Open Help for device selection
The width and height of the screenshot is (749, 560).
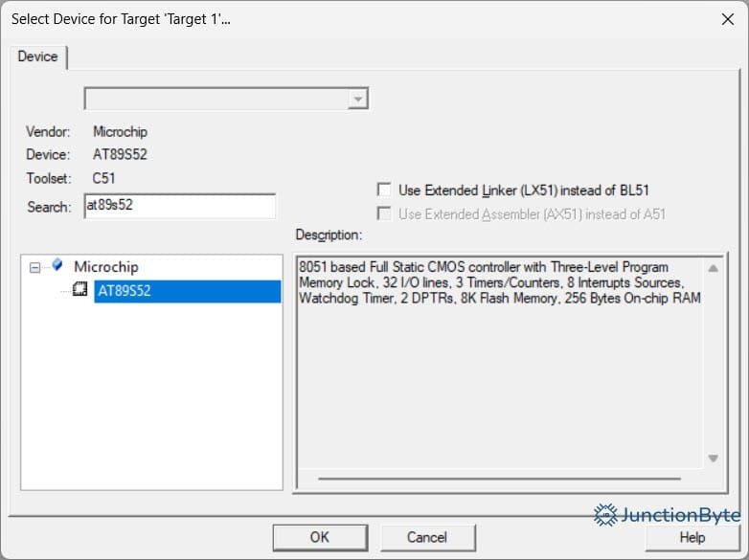click(692, 537)
